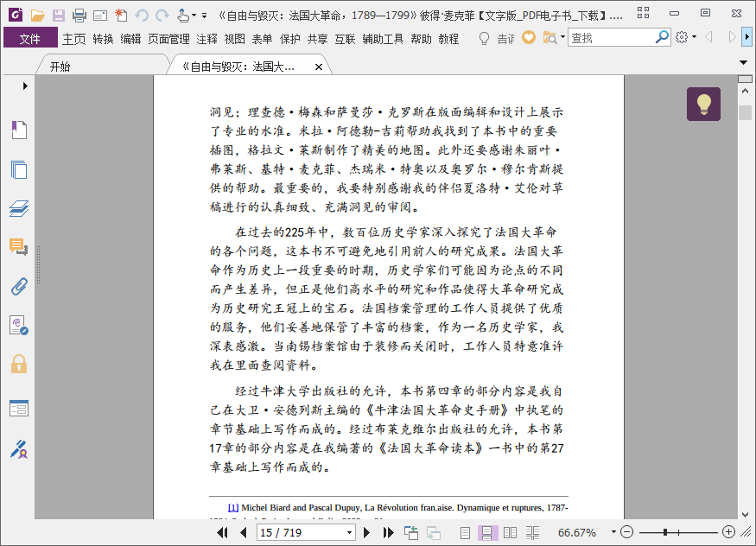Screen dimensions: 756x546
Task: Click the Print icon in toolbar
Action: coord(79,16)
